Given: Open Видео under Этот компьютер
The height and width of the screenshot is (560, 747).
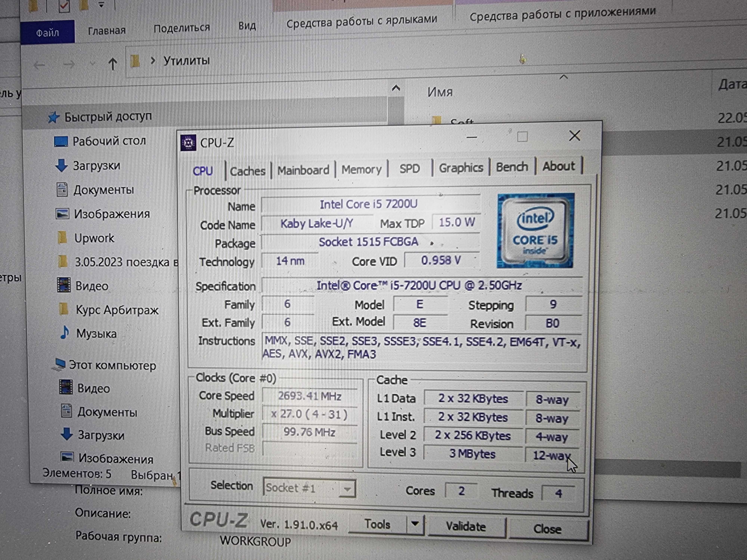Looking at the screenshot, I should click(x=94, y=388).
